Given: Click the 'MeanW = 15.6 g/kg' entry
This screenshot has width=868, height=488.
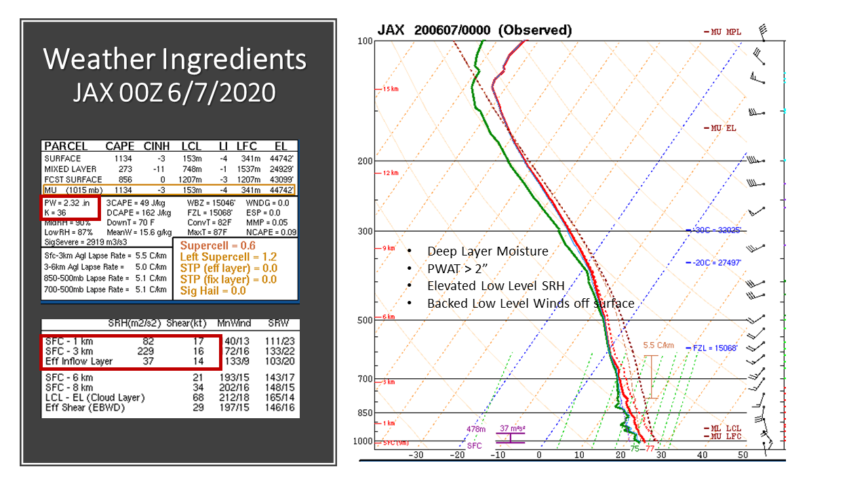Looking at the screenshot, I should (x=140, y=232).
